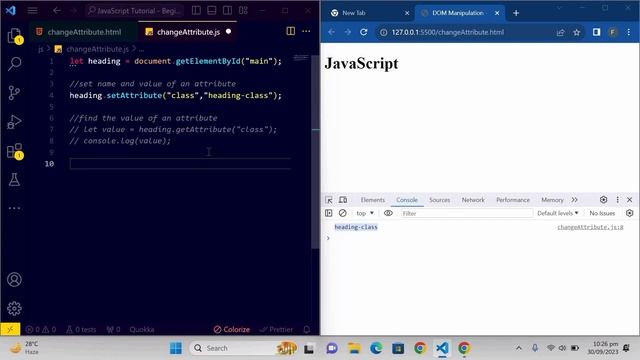Open the editor More Actions menu
Image resolution: width=640 pixels, height=360 pixels.
[x=306, y=31]
